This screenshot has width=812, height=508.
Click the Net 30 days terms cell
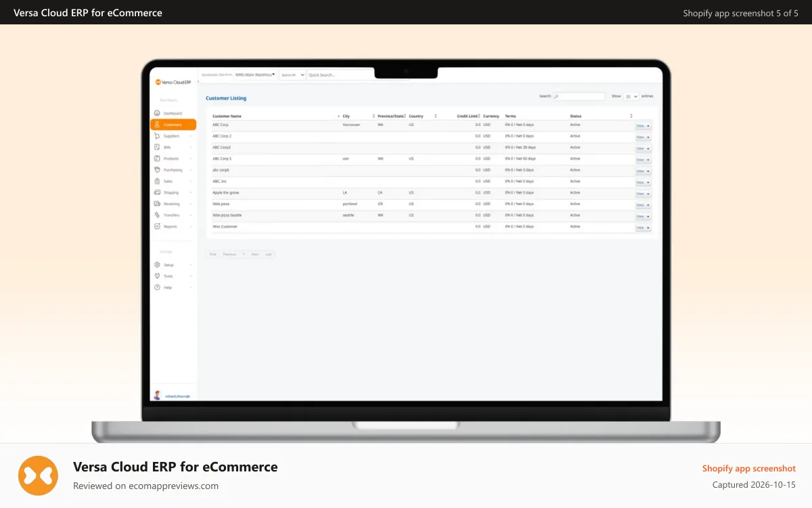pos(520,147)
